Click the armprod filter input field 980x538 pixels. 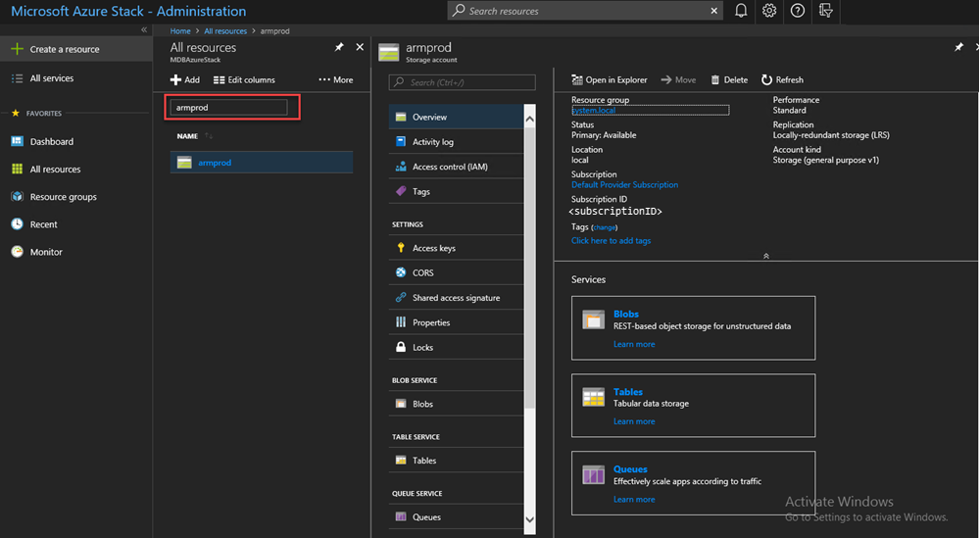[230, 107]
